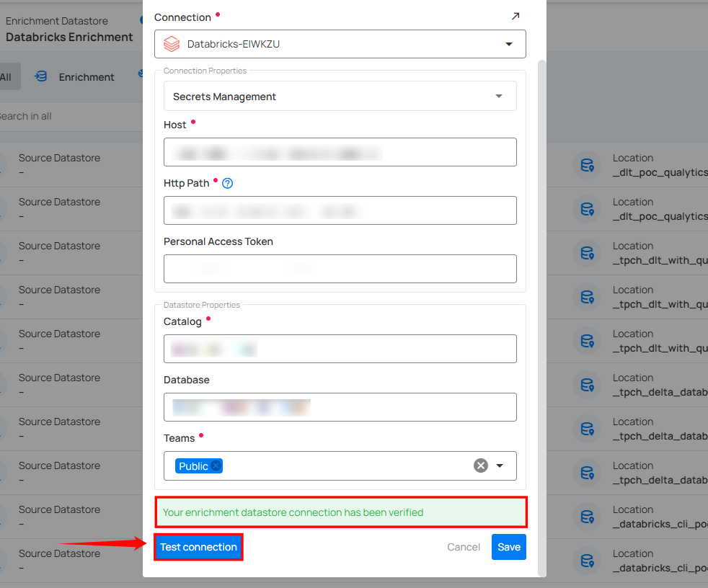Image resolution: width=708 pixels, height=588 pixels.
Task: Click the Http Path input field
Action: click(x=340, y=210)
